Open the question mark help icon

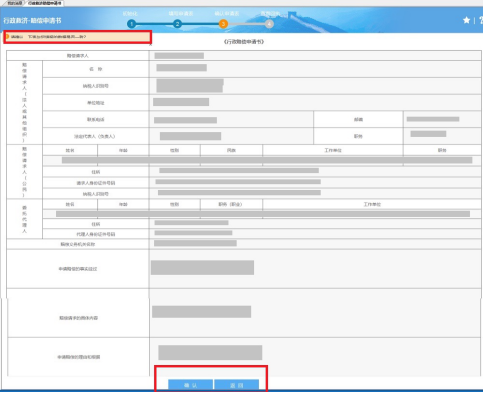pyautogui.click(x=481, y=20)
